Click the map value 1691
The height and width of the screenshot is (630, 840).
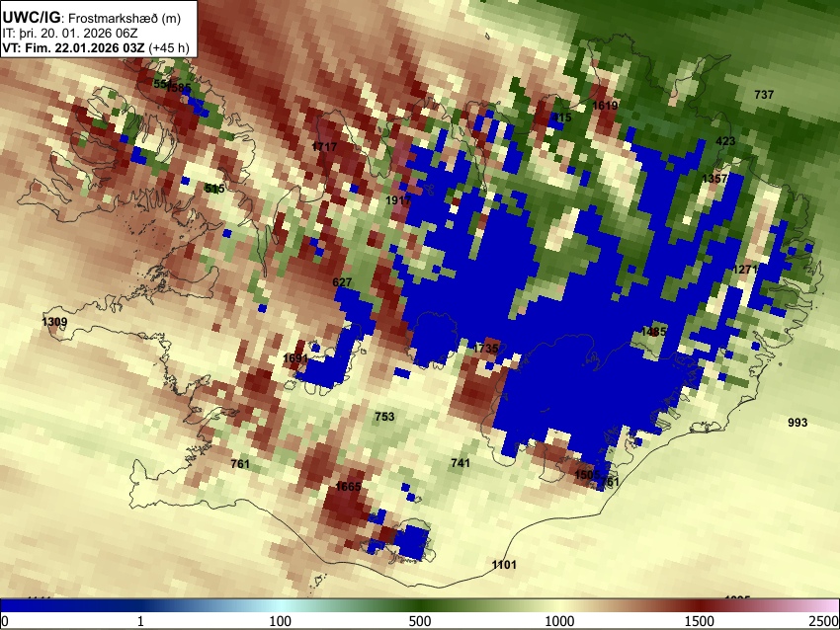[x=295, y=358]
